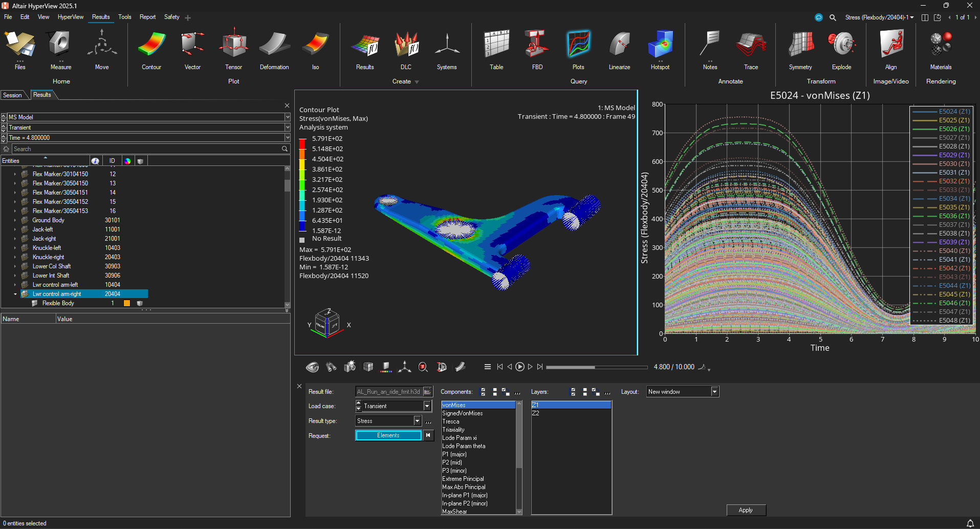The image size is (980, 529).
Task: Play the animation
Action: 519,367
